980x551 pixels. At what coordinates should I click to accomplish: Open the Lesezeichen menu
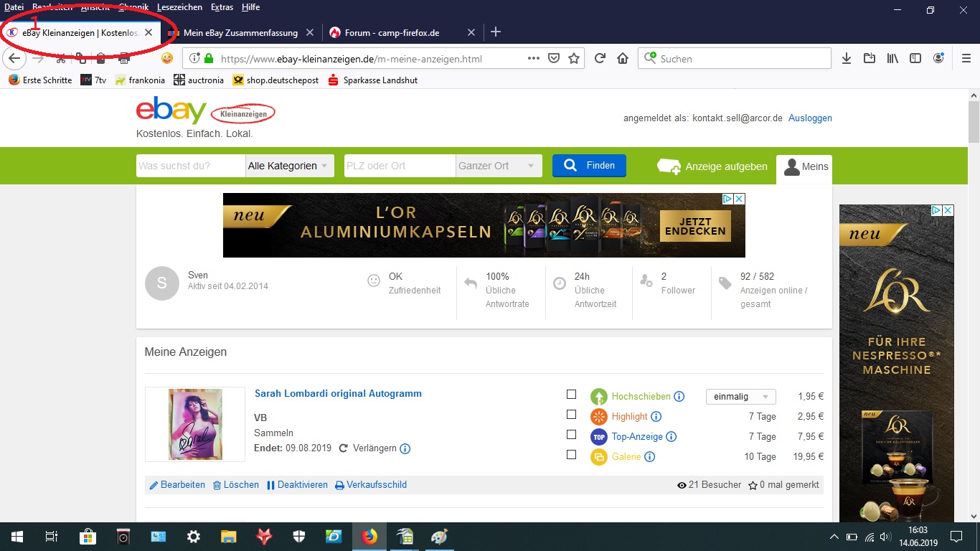coord(179,7)
